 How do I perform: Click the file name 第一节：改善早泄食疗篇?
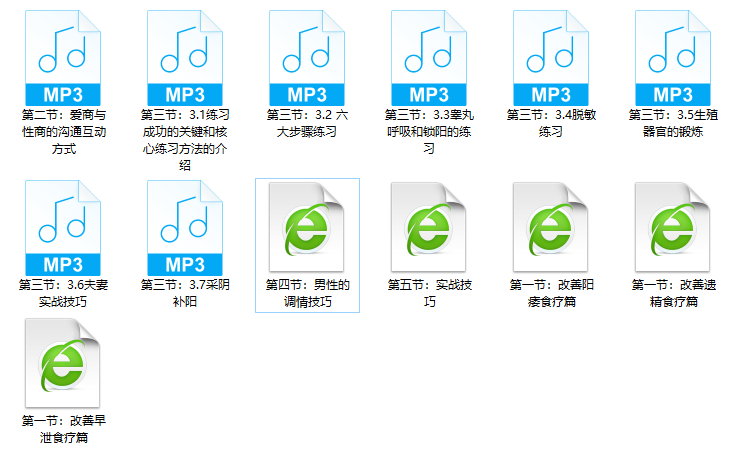[64, 429]
